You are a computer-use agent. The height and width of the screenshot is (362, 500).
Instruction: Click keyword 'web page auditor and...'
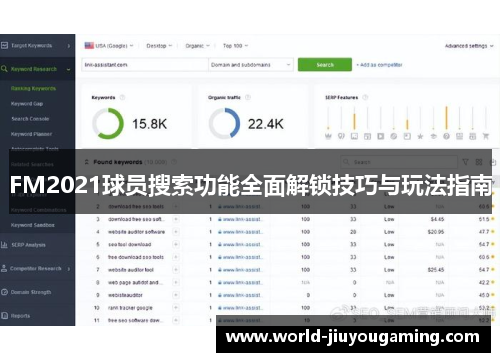135,282
